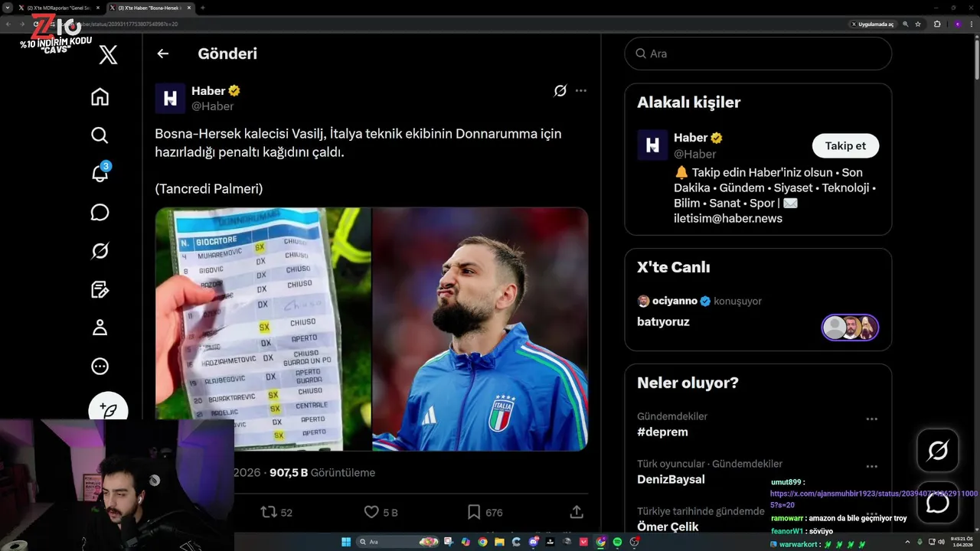Click the X logo in the sidebar
The height and width of the screenshot is (551, 980).
(108, 54)
